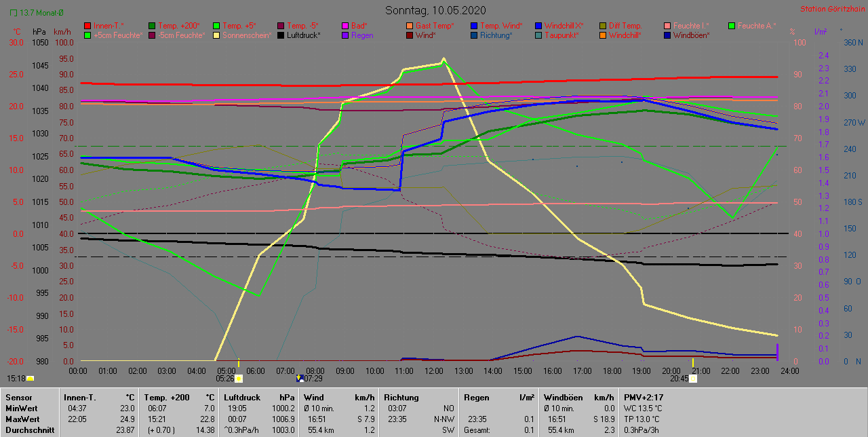Screen dimensions: 868x437
Task: Click the Luftdruck legend label in the header
Action: pyautogui.click(x=304, y=35)
